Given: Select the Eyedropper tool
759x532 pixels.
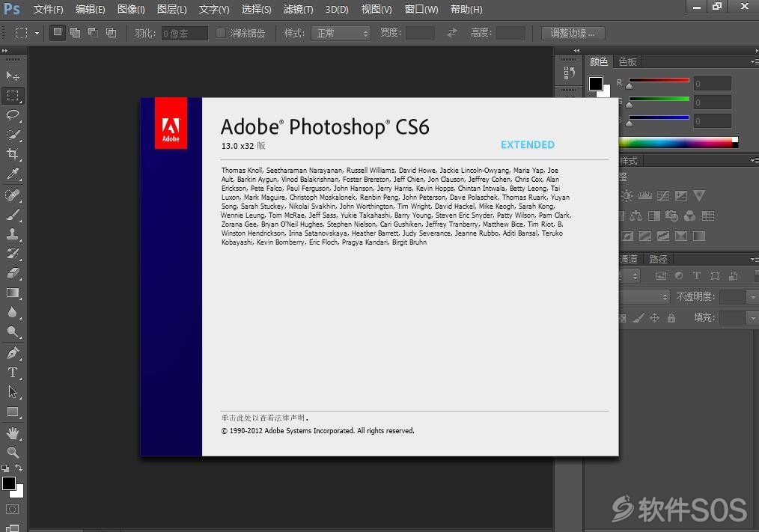Looking at the screenshot, I should click(13, 174).
